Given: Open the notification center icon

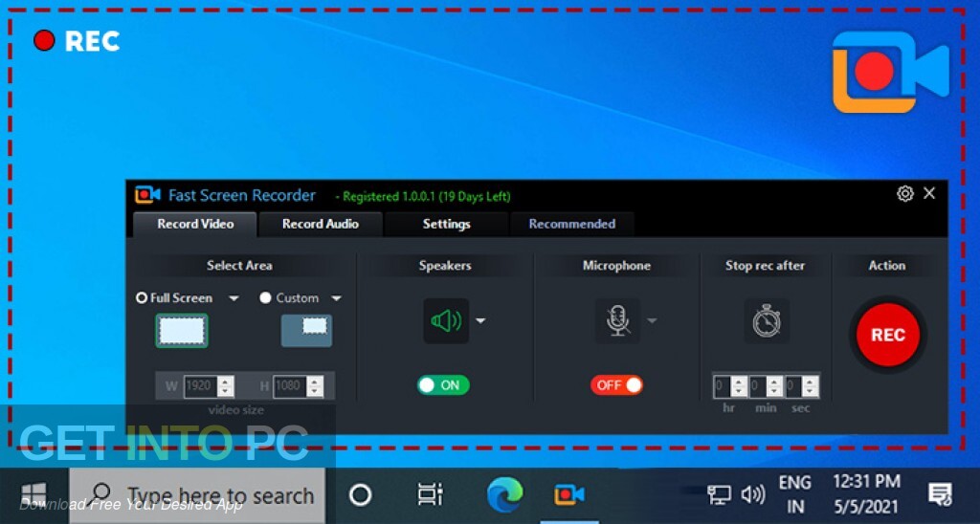Looking at the screenshot, I should click(940, 495).
